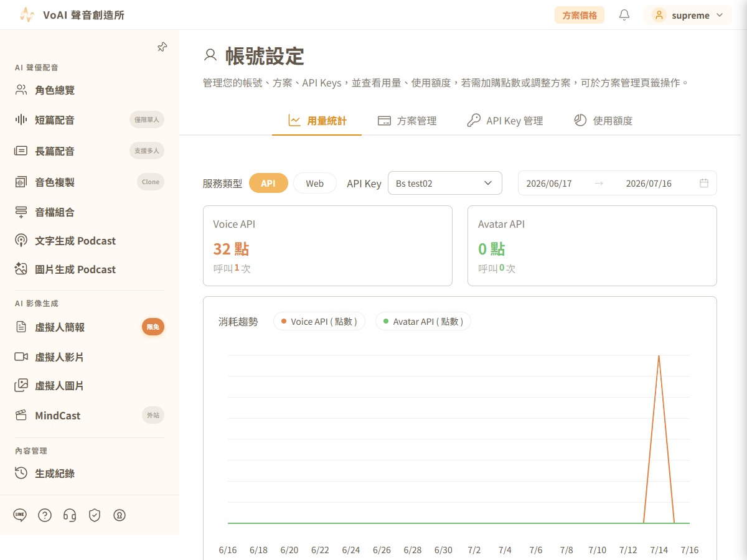The image size is (747, 560).
Task: Click the end date 2026/07/16 field
Action: click(649, 184)
